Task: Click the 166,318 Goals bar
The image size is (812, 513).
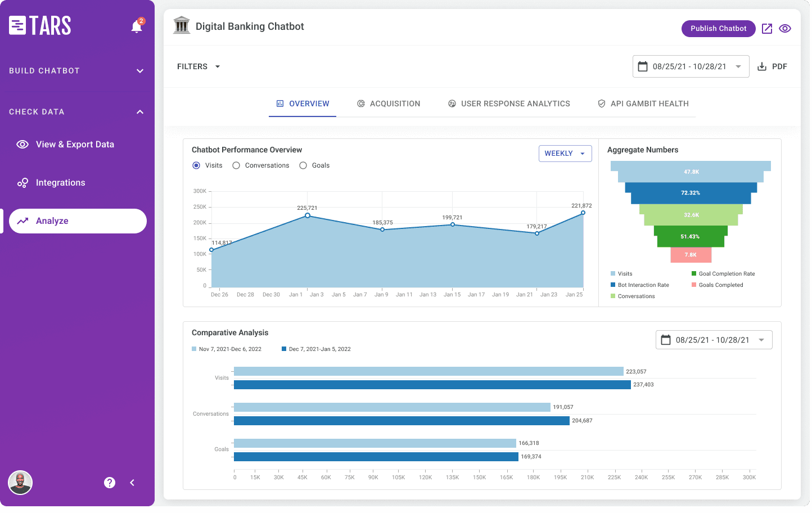Action: tap(376, 444)
